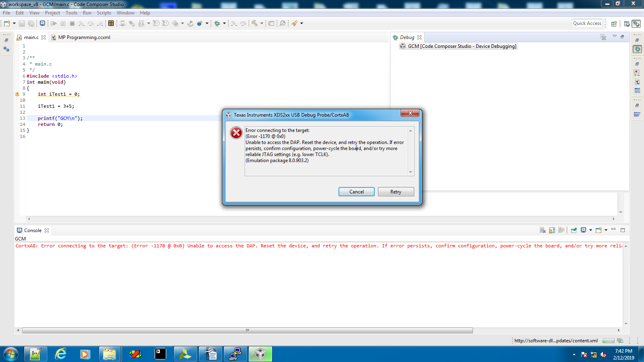Maximize the Console panel
The image size is (644, 362).
point(623,230)
